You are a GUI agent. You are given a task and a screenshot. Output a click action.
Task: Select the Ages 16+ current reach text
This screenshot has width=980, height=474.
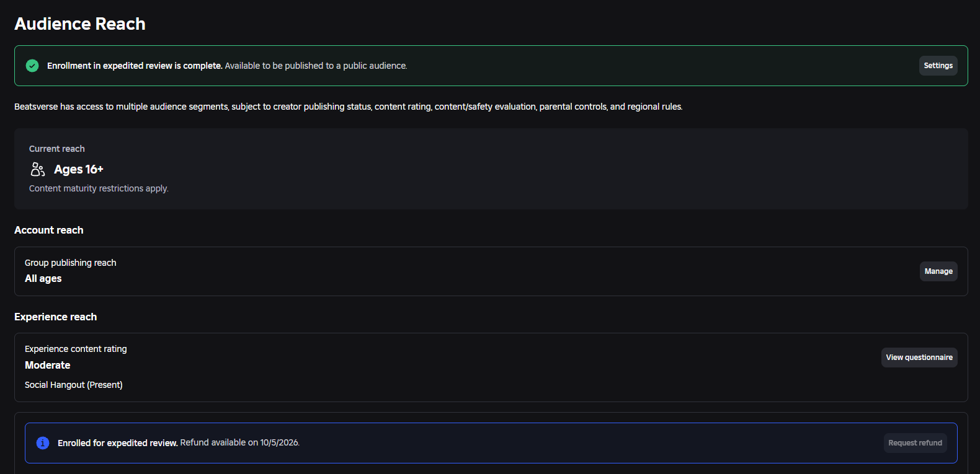click(79, 169)
